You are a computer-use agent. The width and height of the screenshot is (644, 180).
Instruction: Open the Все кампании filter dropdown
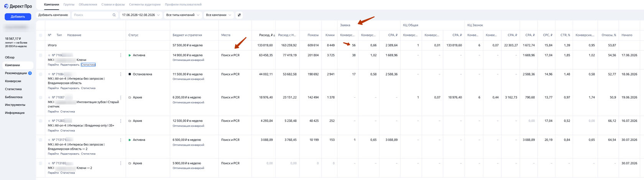click(219, 15)
